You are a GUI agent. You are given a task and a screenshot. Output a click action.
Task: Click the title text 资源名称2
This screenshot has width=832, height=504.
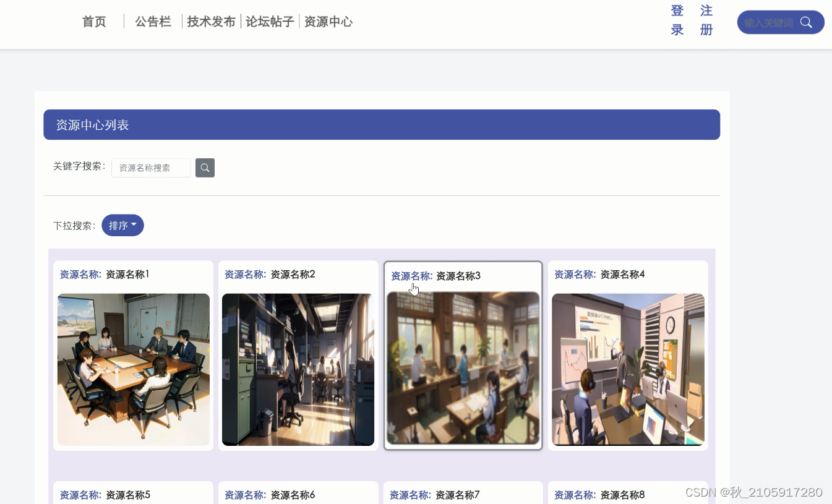click(x=293, y=274)
